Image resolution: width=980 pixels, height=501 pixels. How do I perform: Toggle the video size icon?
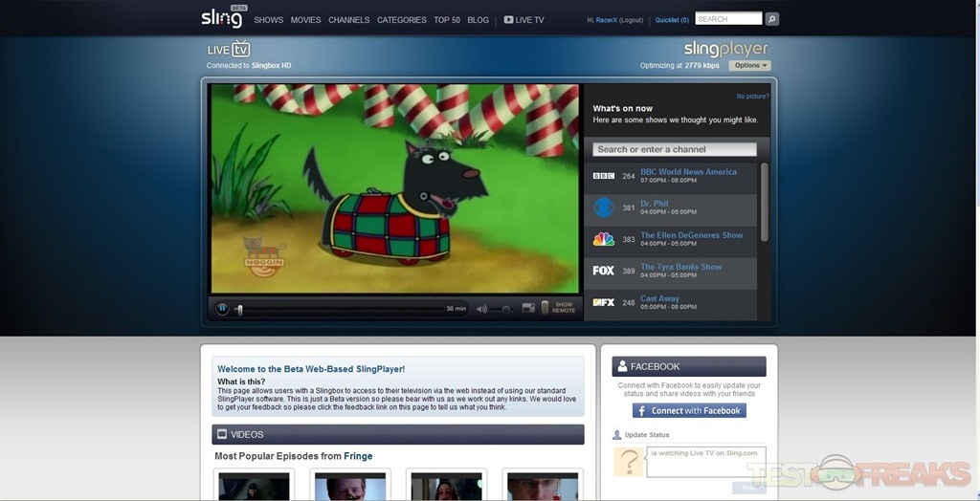pos(528,308)
